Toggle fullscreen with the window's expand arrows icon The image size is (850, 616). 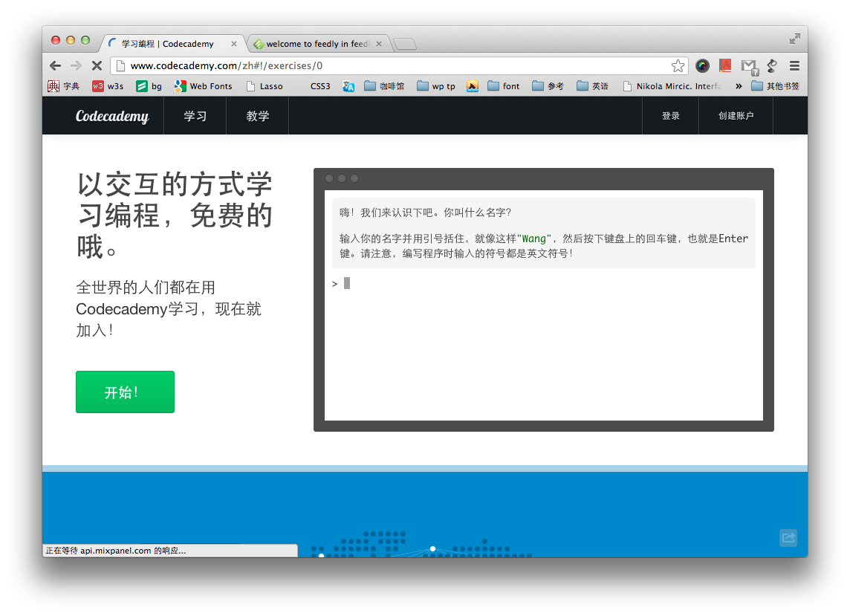[795, 39]
